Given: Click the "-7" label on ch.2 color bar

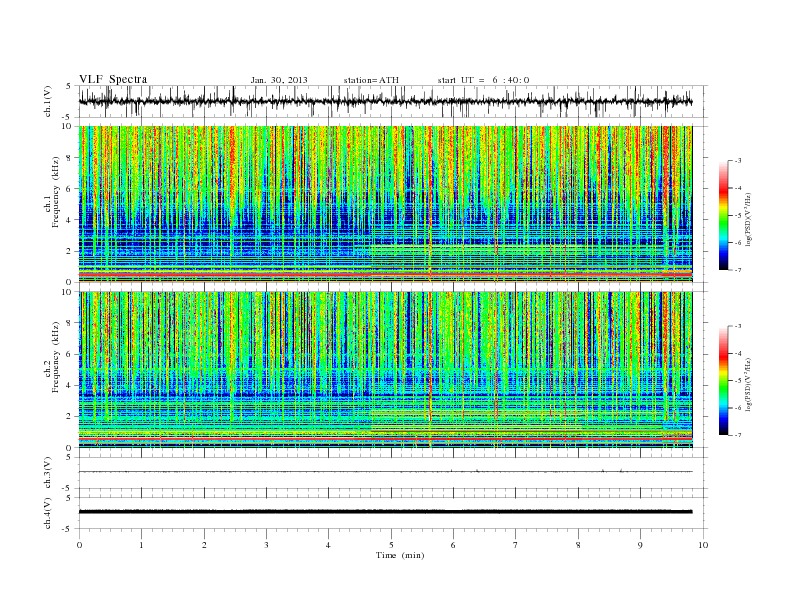Looking at the screenshot, I should [737, 435].
